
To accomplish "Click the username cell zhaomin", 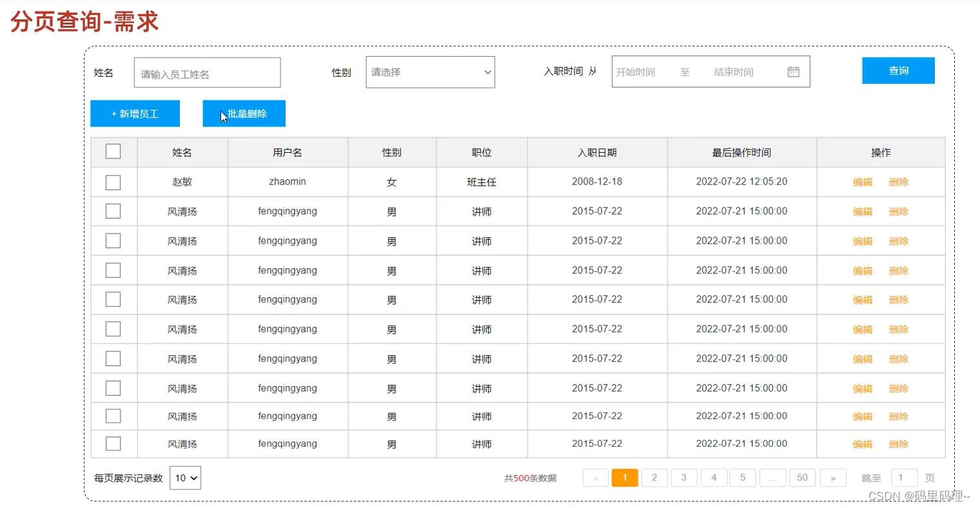I will (x=288, y=182).
